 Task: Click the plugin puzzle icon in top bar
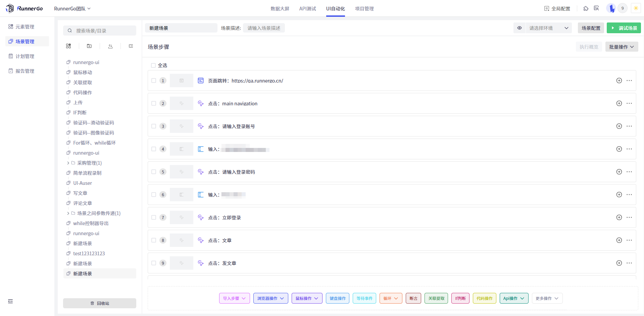click(586, 8)
